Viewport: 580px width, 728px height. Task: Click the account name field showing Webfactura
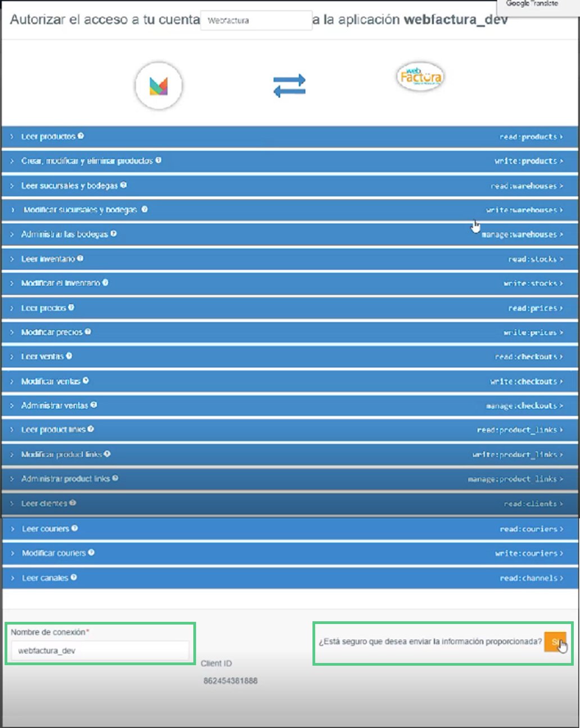(256, 20)
